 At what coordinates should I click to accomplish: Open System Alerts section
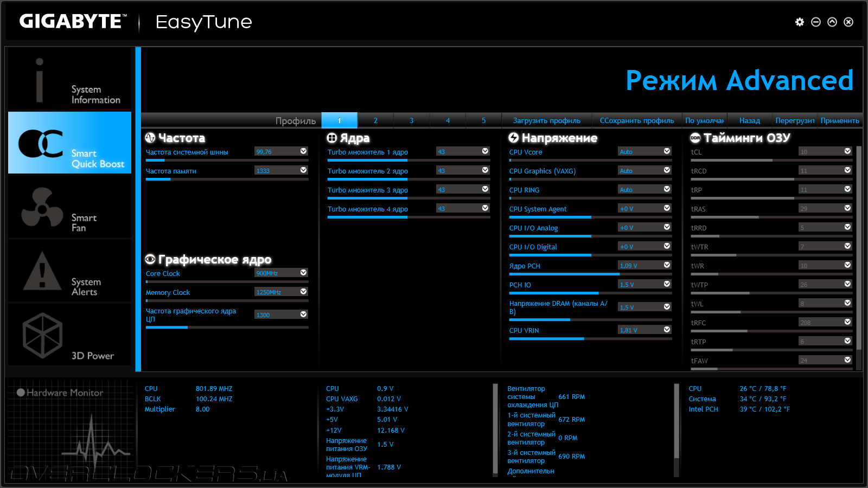tap(69, 271)
